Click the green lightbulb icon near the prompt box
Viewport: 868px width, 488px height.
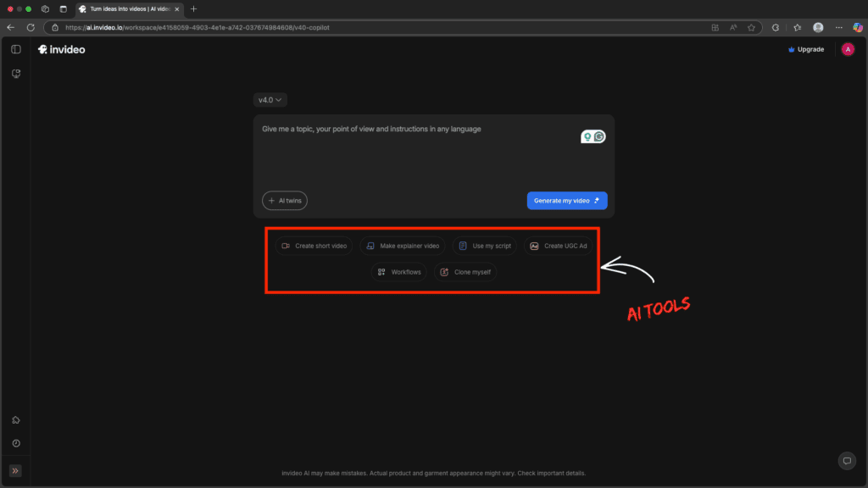pyautogui.click(x=587, y=136)
